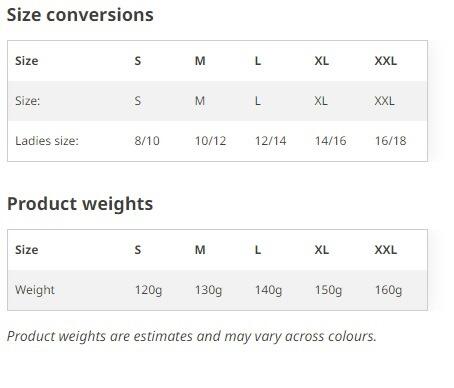
Task: Click the Weight row label
Action: [x=35, y=290]
